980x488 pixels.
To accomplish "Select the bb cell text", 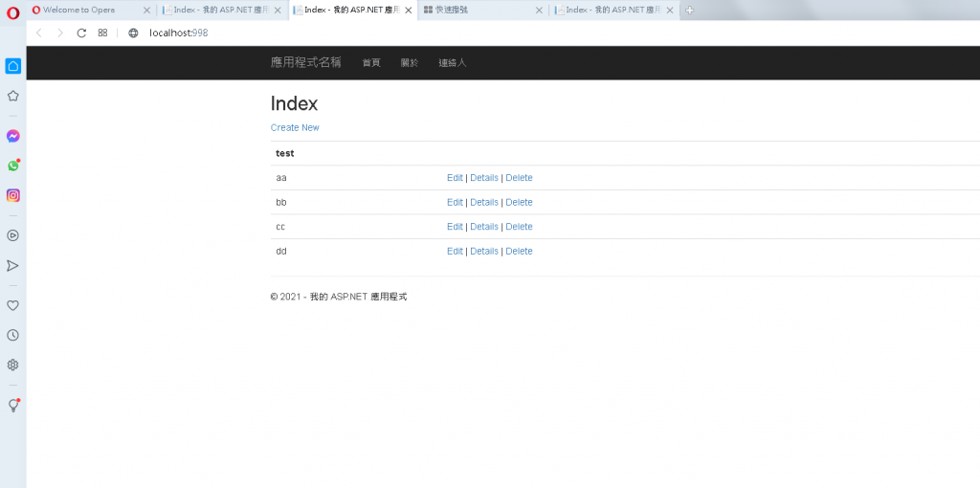I will [x=281, y=203].
